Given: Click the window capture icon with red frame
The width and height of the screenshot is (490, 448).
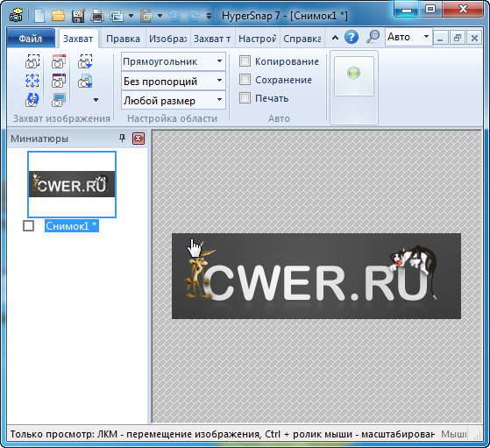Looking at the screenshot, I should click(x=59, y=61).
